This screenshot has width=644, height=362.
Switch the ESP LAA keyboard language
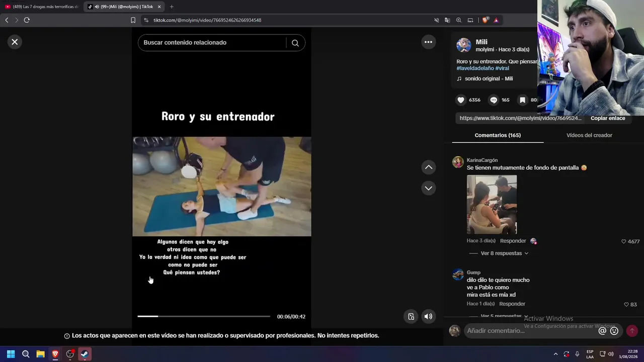coord(590,354)
